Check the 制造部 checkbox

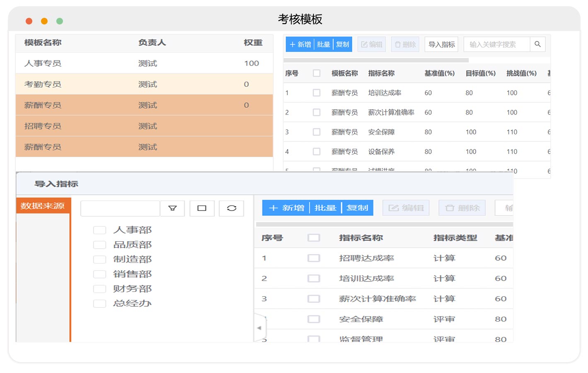[x=99, y=259]
